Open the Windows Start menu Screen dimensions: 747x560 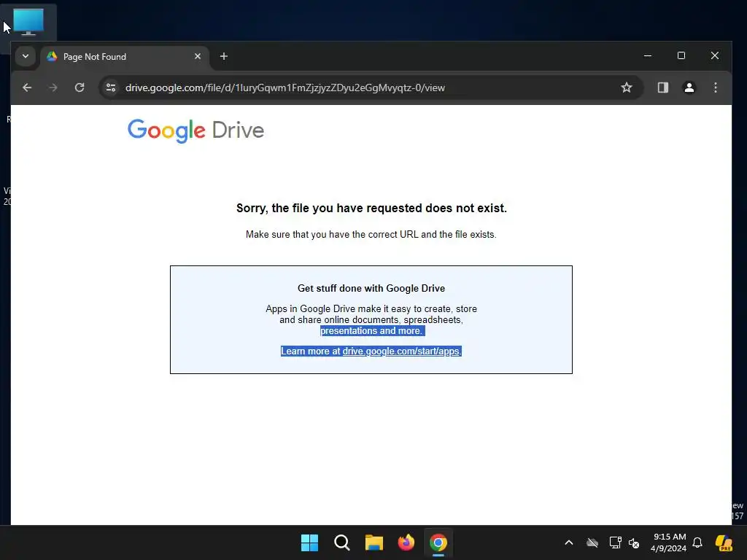309,542
